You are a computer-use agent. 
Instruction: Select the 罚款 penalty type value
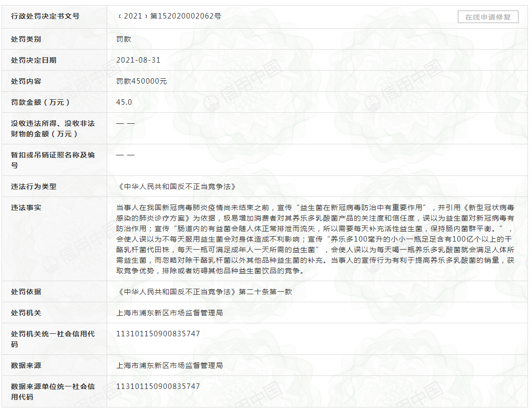[x=124, y=39]
